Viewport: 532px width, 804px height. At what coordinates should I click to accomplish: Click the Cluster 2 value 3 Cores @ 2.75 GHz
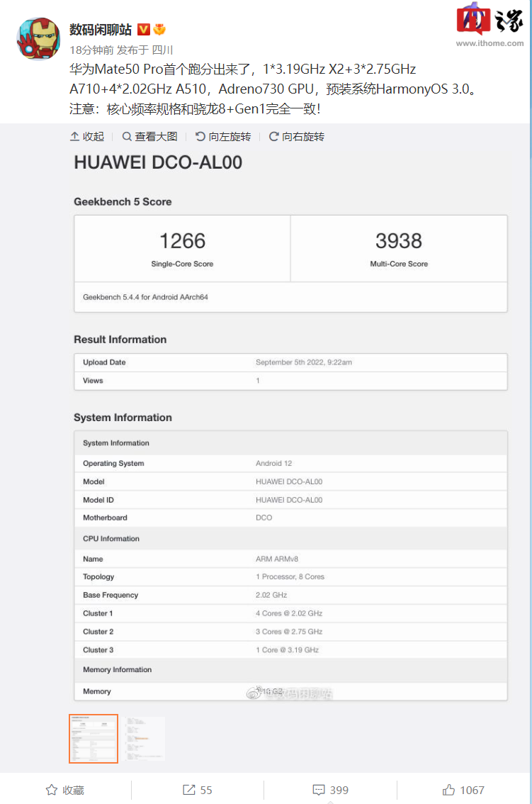289,632
